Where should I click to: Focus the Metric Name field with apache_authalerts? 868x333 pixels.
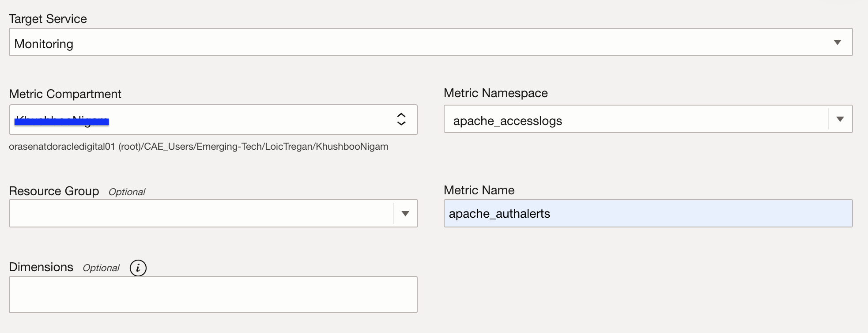click(x=647, y=214)
